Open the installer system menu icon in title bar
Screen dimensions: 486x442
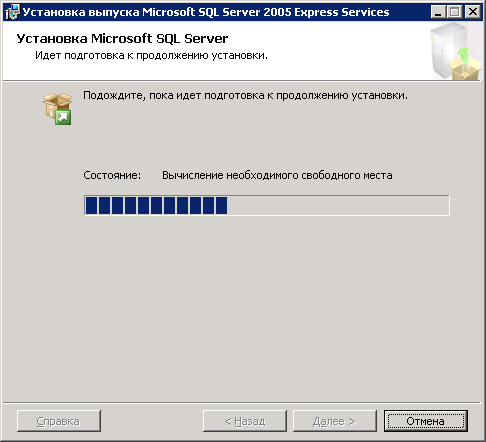coord(13,12)
